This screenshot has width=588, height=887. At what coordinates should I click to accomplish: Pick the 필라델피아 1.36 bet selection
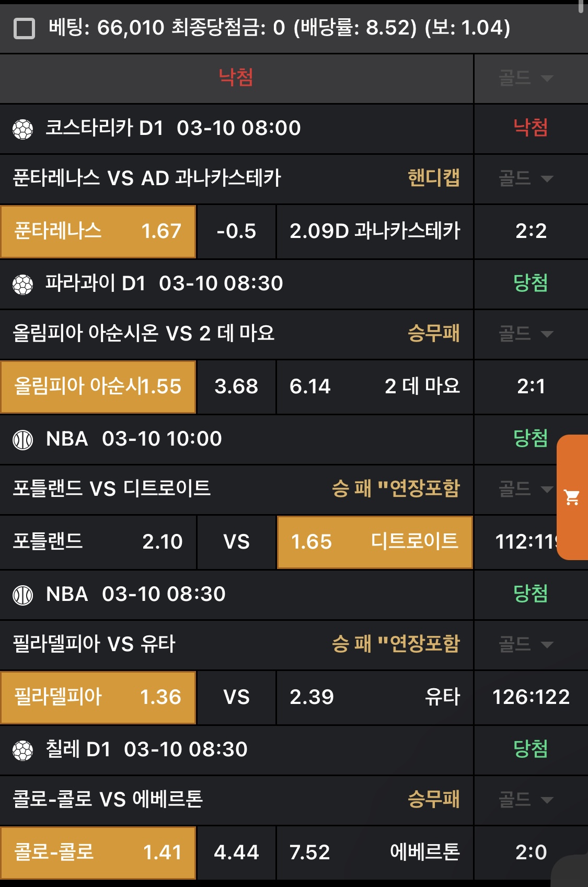point(98,697)
